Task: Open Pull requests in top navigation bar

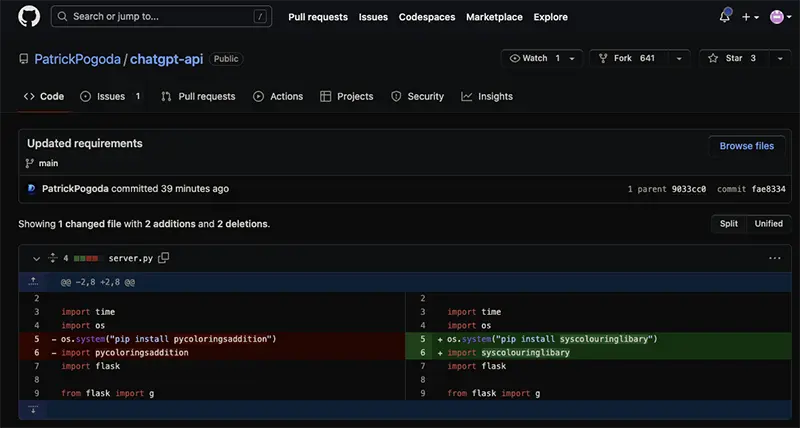Action: point(318,17)
